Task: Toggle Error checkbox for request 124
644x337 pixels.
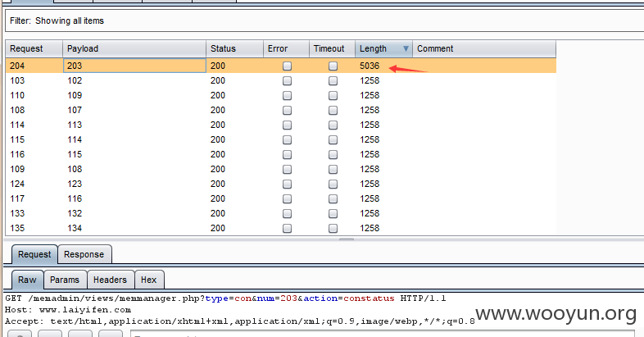Action: coord(287,184)
